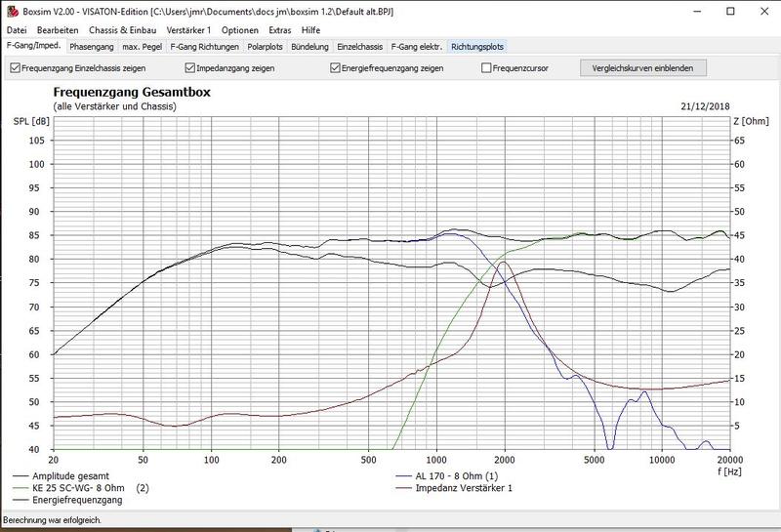Image resolution: width=781 pixels, height=532 pixels.
Task: Open the Datei menu
Action: [x=18, y=30]
